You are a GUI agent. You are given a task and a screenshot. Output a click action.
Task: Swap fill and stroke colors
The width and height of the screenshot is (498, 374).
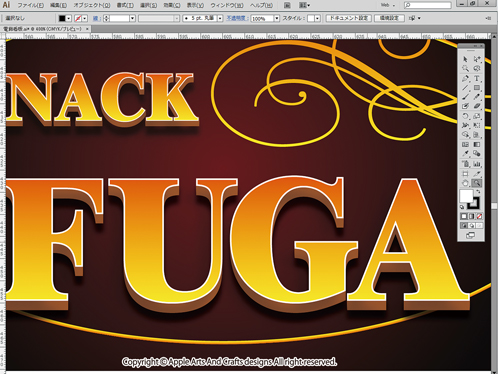(478, 192)
